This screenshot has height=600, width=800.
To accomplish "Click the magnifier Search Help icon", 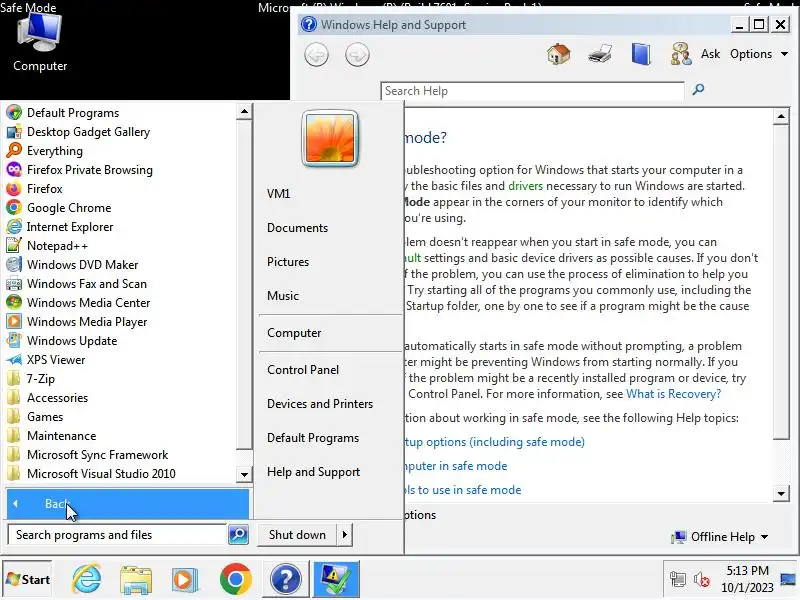I will pos(698,90).
